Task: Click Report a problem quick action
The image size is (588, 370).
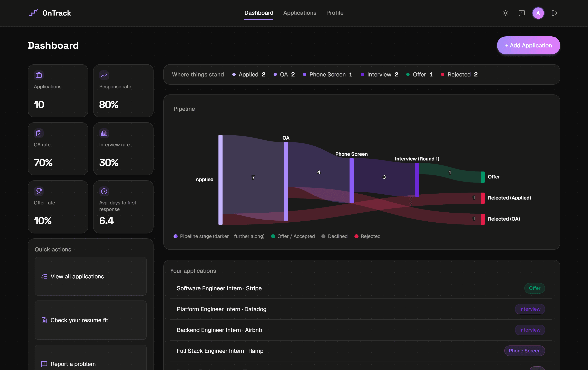Action: coord(91,358)
